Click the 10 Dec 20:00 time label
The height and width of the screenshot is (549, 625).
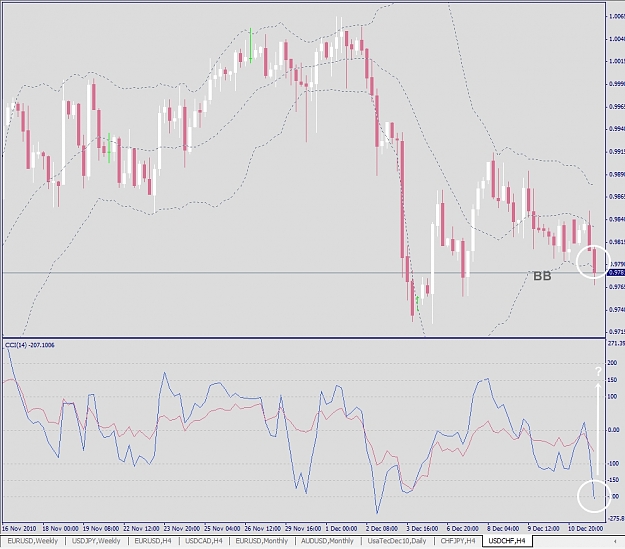coord(585,528)
